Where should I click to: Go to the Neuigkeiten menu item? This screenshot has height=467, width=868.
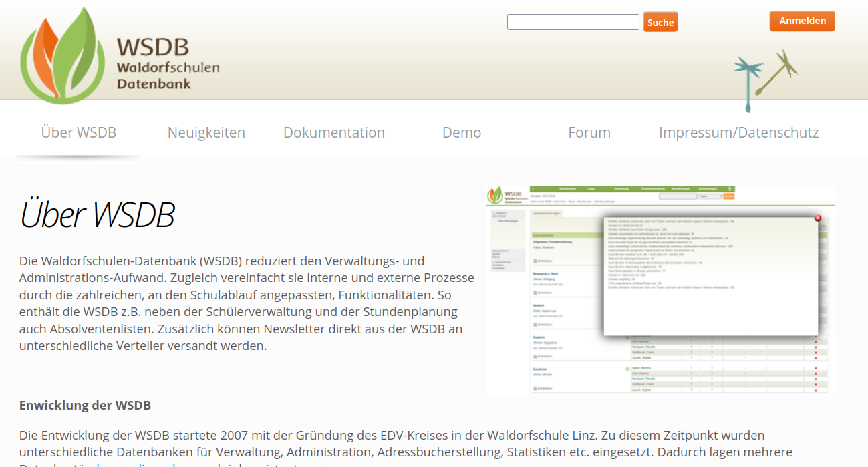click(x=206, y=132)
